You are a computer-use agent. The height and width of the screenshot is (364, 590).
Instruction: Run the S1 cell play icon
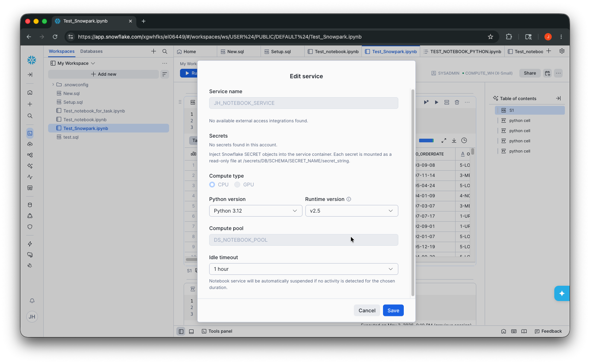point(437,102)
